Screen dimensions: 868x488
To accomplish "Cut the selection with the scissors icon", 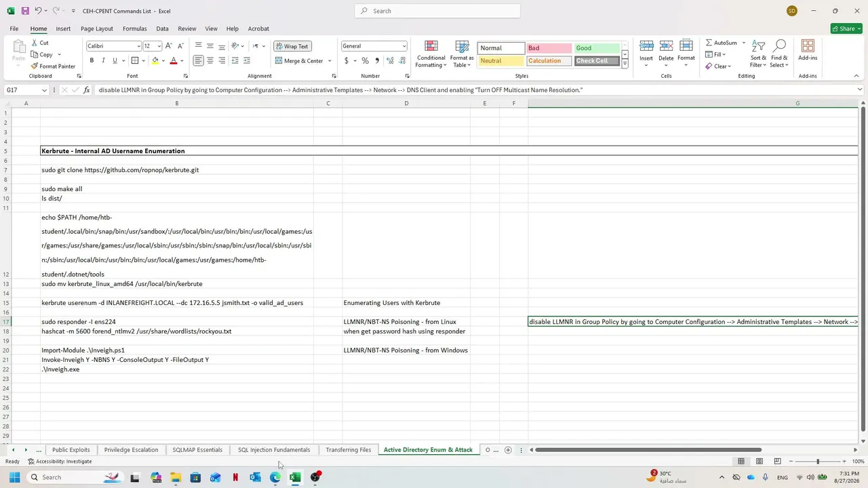I will pos(39,43).
